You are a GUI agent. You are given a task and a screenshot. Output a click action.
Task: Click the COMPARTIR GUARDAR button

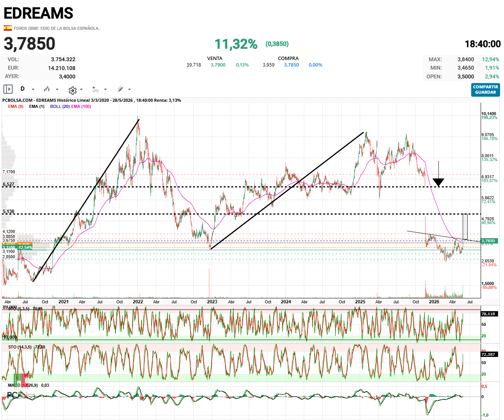485,90
